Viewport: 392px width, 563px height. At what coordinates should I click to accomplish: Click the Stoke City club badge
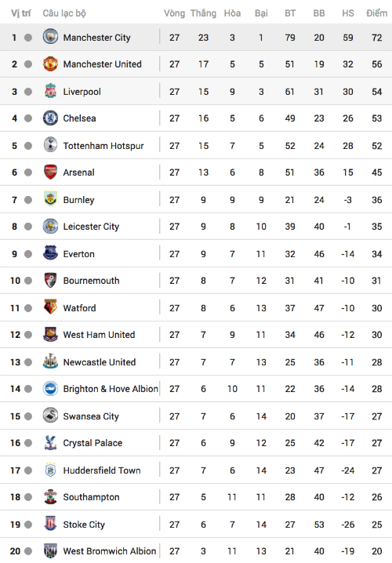(50, 523)
